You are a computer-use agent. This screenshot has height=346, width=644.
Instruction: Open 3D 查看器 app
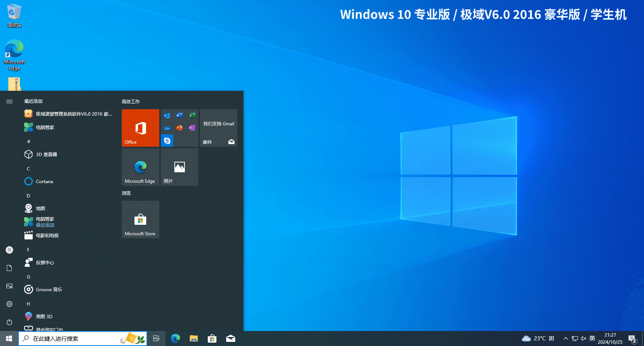pos(68,154)
